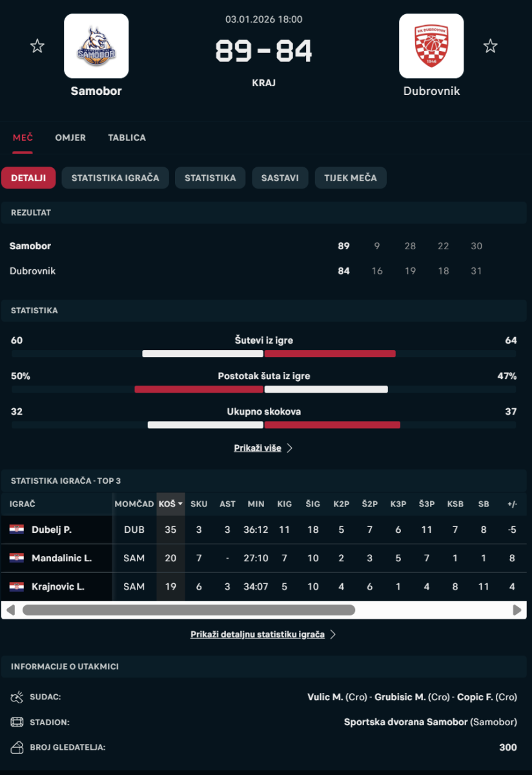Click the attendance icon

click(17, 747)
